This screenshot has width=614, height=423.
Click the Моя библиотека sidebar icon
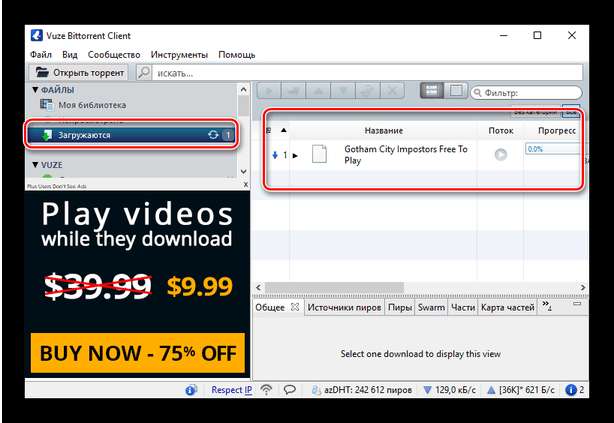46,104
